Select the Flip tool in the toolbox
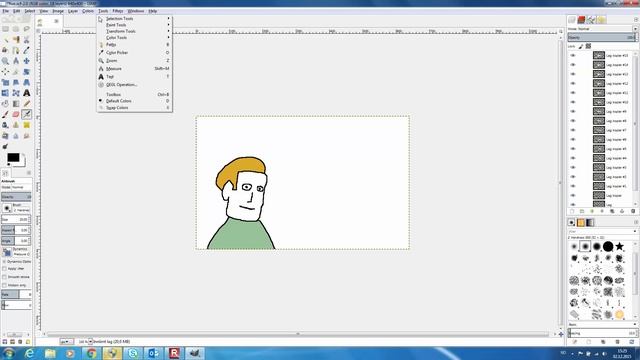640x360 pixels. tap(5, 93)
